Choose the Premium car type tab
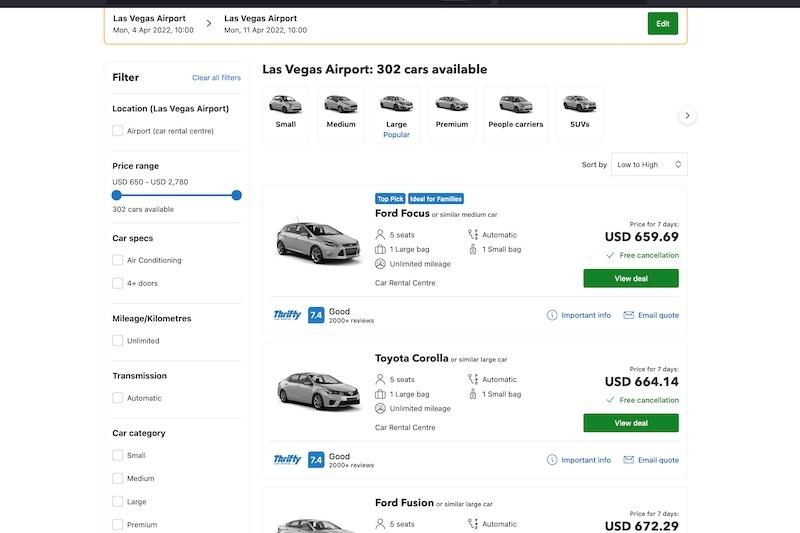 pos(452,115)
